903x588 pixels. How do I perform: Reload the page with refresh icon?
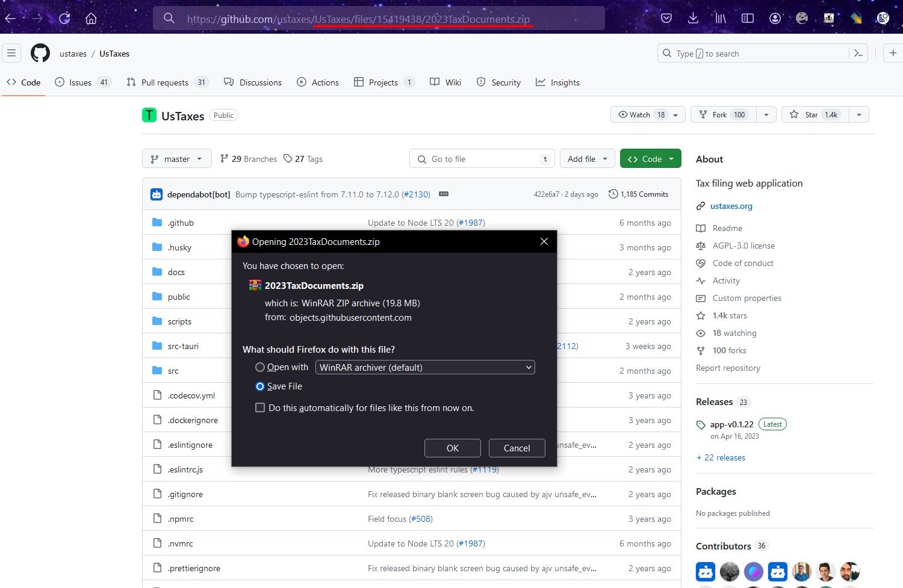(64, 19)
